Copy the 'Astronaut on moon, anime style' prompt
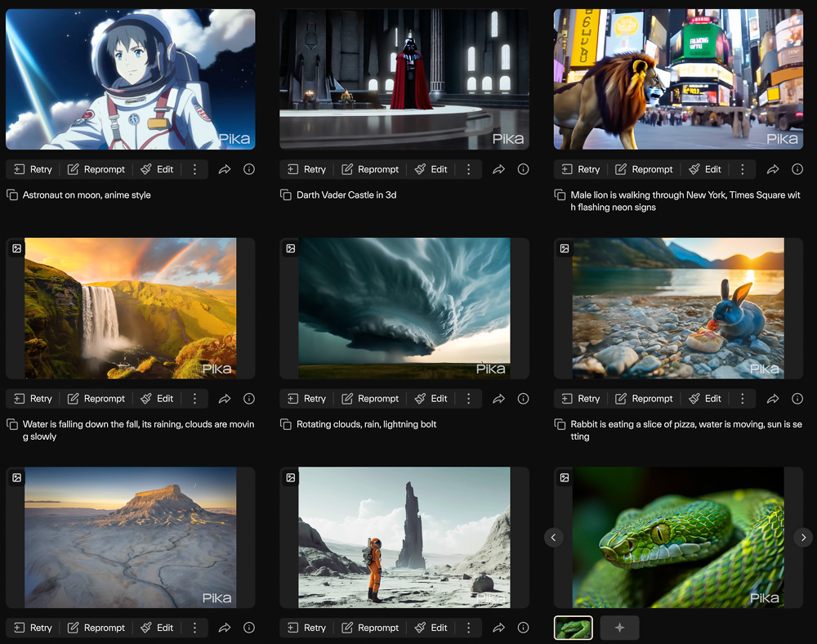Screen dimensions: 817x644 [12, 195]
